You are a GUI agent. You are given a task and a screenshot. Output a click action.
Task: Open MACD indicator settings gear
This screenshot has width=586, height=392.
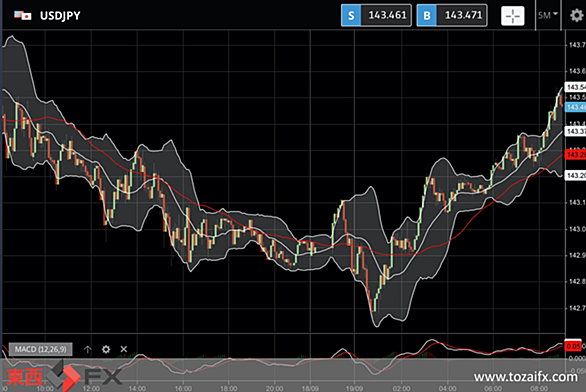tap(106, 349)
